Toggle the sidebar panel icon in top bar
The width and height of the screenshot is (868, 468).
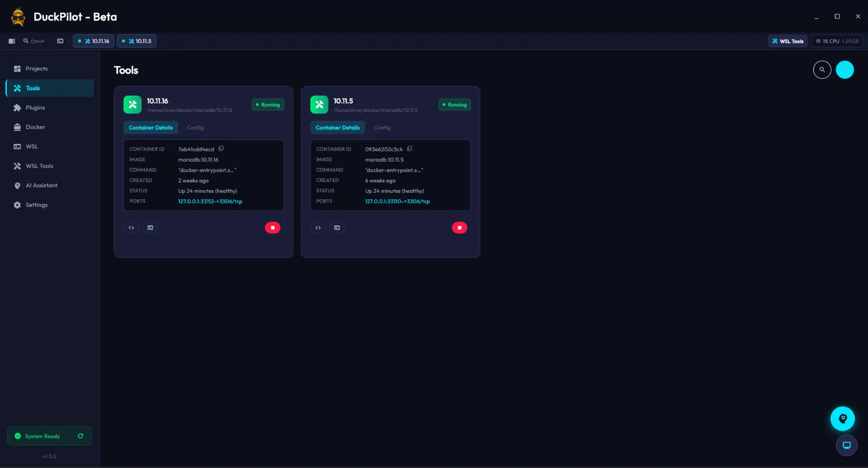pos(12,41)
